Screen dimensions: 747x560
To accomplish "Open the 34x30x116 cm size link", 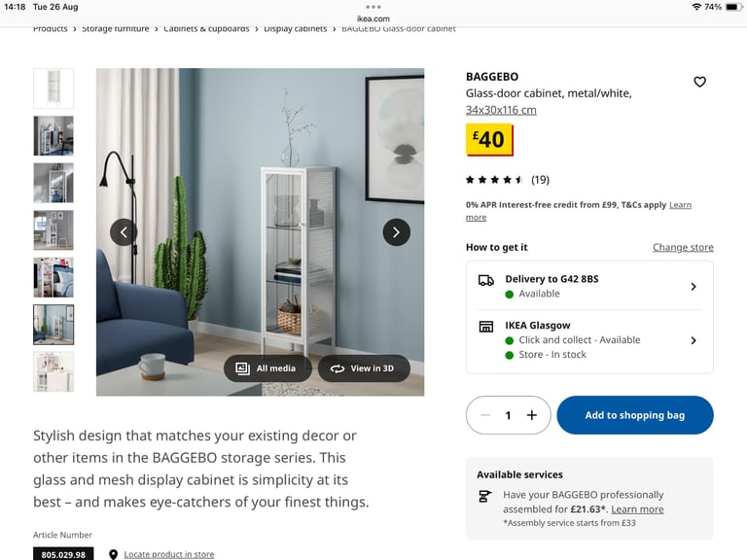I will tap(501, 110).
